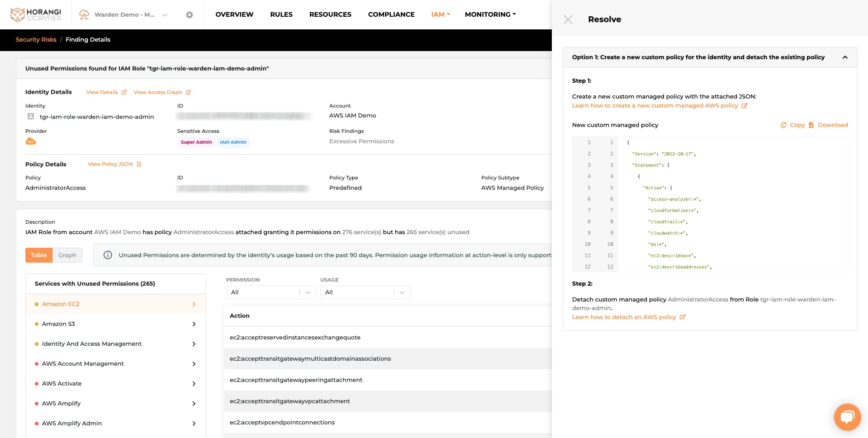Click the ec2:accepttransitgatewaymulticastdomainassociations row

388,359
